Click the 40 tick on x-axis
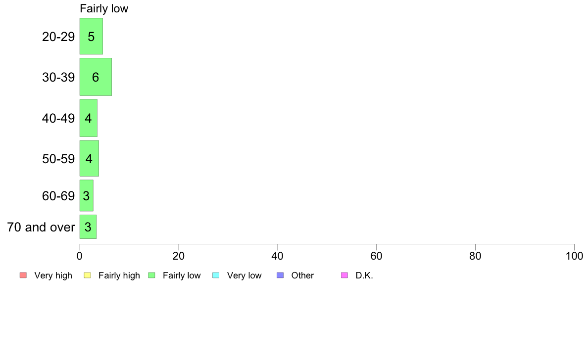The width and height of the screenshot is (588, 364). click(x=278, y=256)
